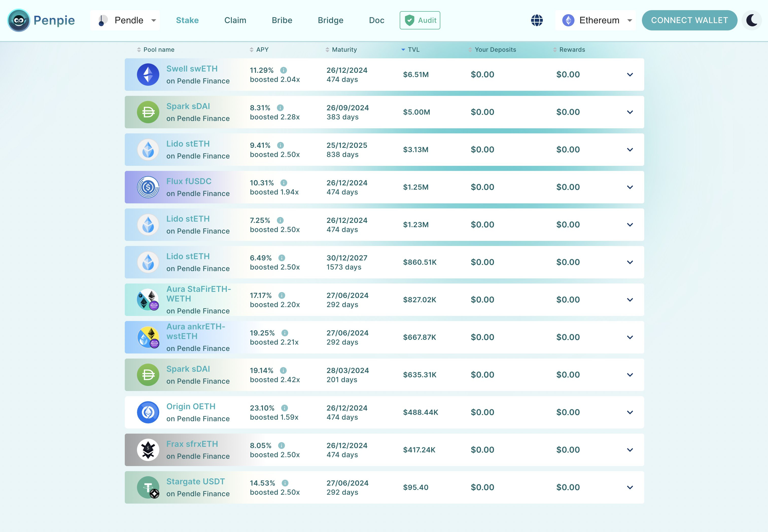Click the Swell swETH pool name
The image size is (768, 532).
[x=192, y=69]
